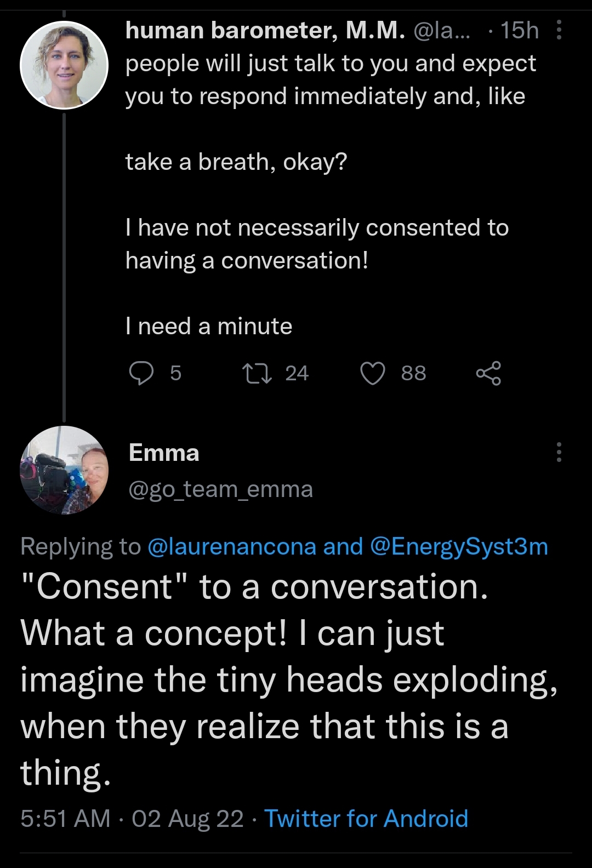Image resolution: width=592 pixels, height=868 pixels.
Task: Open three-dot menu on human barometer tweet
Action: click(559, 30)
